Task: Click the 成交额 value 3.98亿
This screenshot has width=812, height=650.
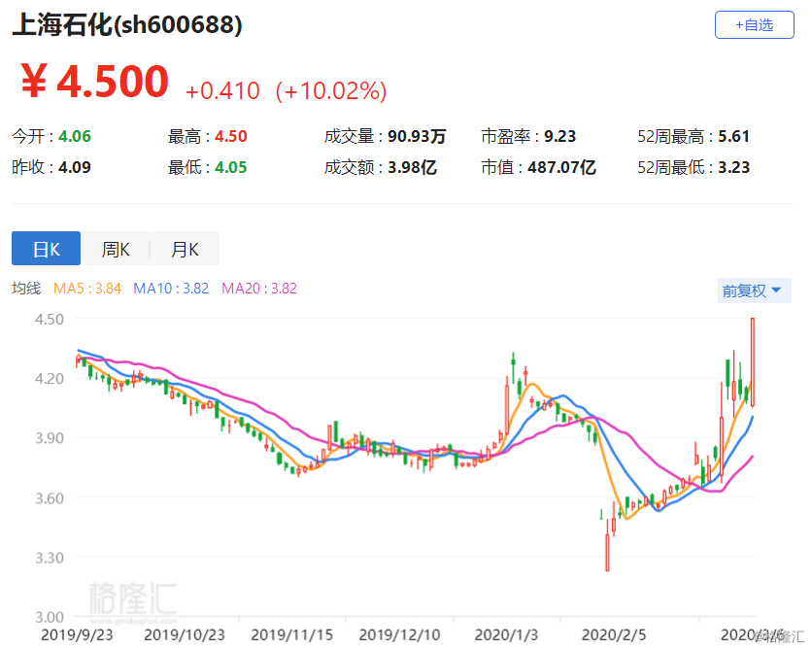Action: (412, 167)
